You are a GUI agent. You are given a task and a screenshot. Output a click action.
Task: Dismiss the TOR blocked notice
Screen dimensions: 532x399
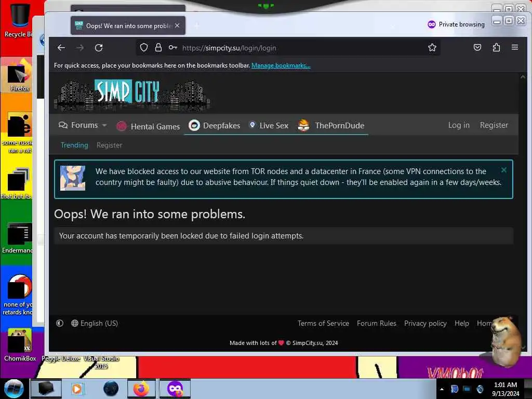(x=504, y=170)
